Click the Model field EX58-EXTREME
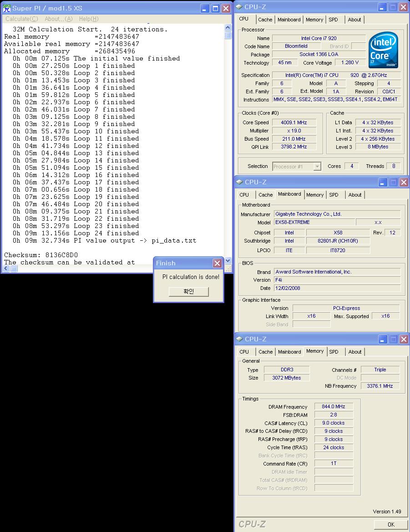This screenshot has width=410, height=532. pos(314,222)
